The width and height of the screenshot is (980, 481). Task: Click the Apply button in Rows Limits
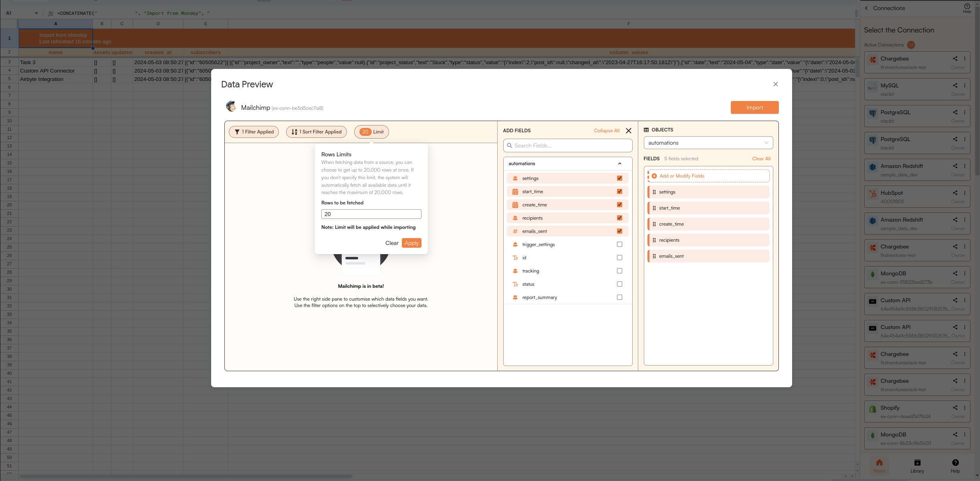click(x=411, y=243)
